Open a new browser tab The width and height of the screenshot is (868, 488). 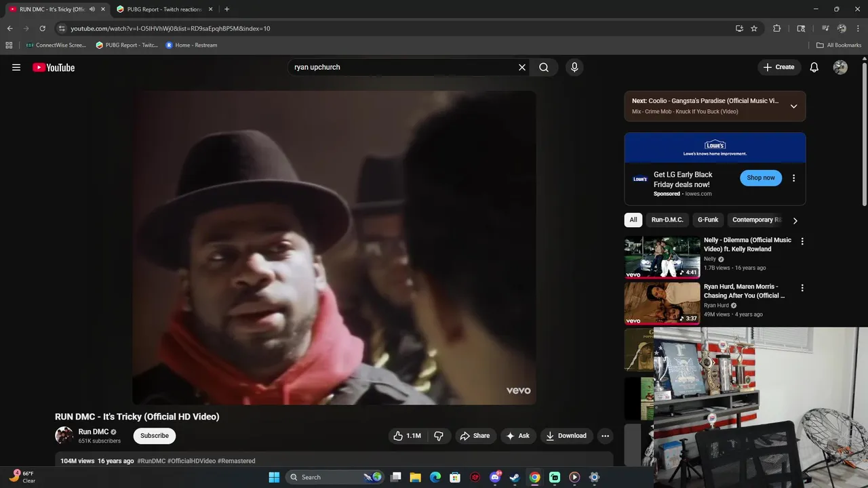[226, 9]
